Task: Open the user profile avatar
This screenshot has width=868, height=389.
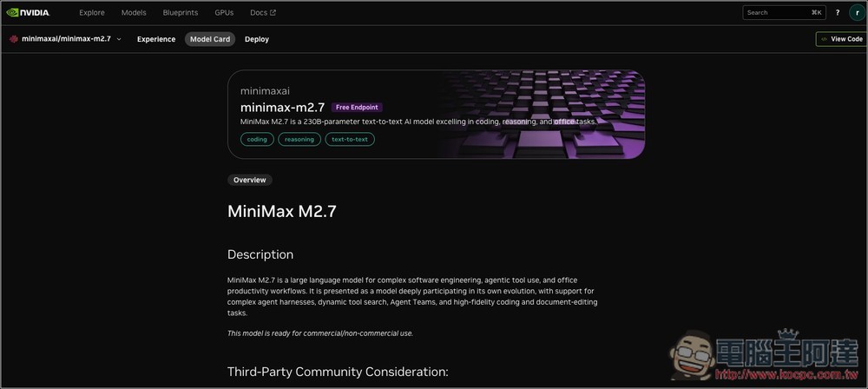Action: (856, 13)
